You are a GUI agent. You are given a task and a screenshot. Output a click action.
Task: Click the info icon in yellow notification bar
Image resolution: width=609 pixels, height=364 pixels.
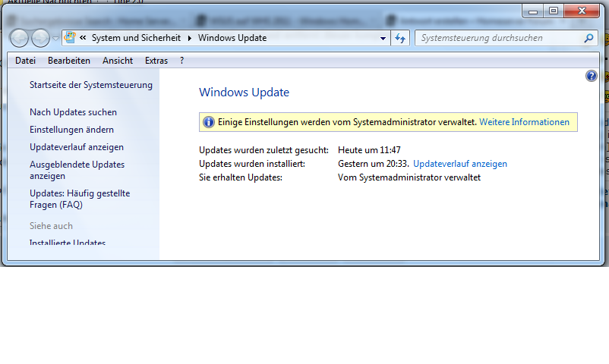[x=209, y=122]
